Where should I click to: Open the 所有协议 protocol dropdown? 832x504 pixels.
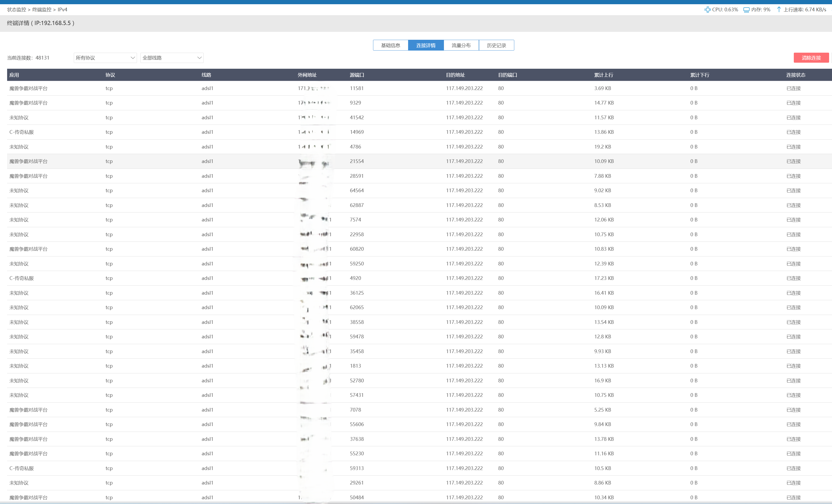tap(105, 58)
